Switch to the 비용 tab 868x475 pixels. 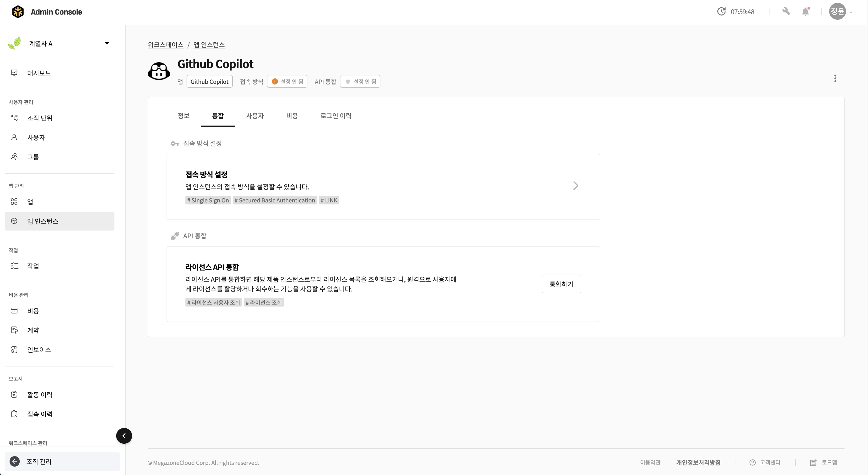[292, 116]
